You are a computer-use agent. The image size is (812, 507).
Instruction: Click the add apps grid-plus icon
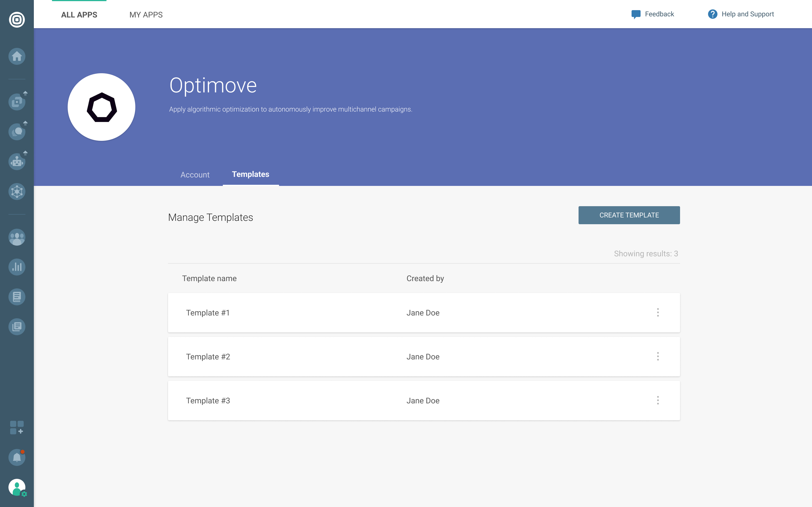click(x=17, y=428)
